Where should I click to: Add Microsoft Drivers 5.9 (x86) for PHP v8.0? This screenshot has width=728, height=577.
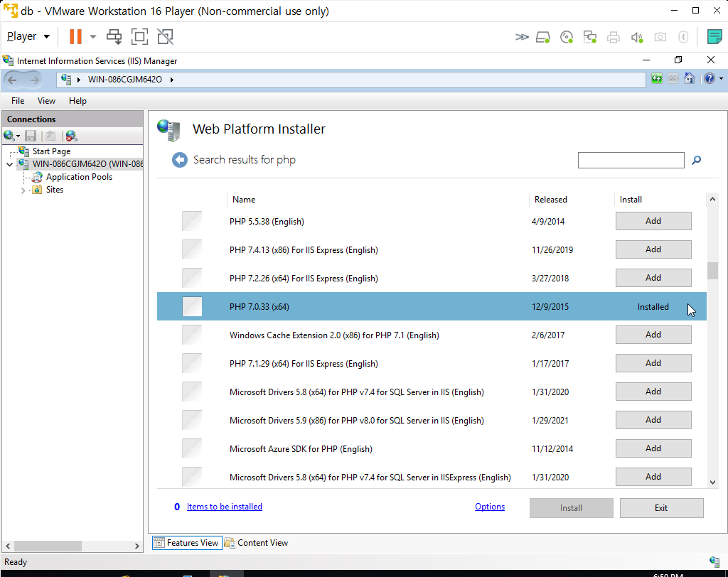pos(653,420)
